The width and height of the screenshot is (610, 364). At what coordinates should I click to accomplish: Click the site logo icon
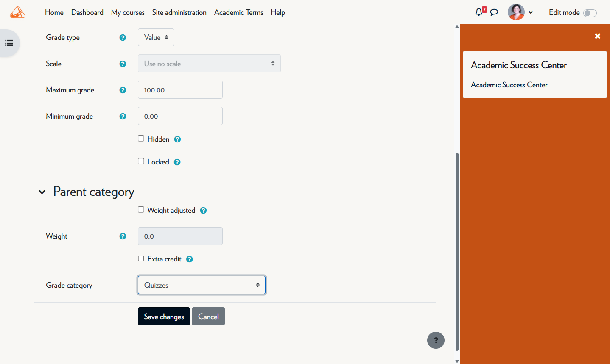point(17,12)
